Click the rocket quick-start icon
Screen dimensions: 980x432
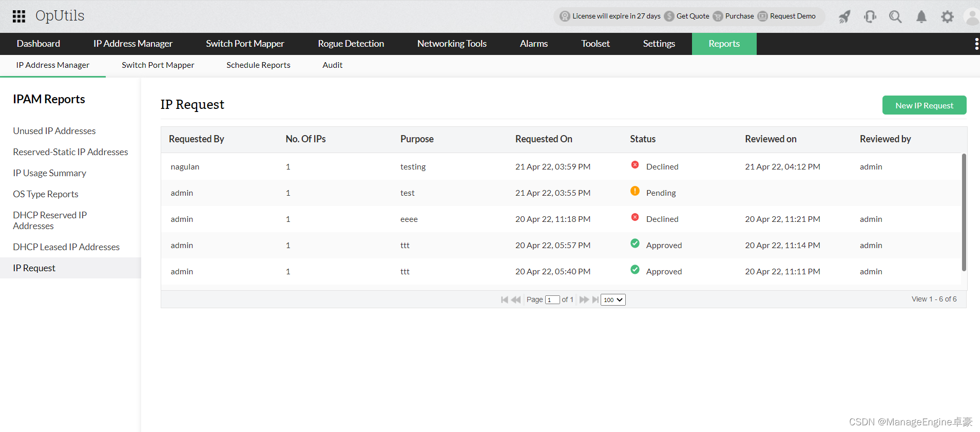pos(844,16)
